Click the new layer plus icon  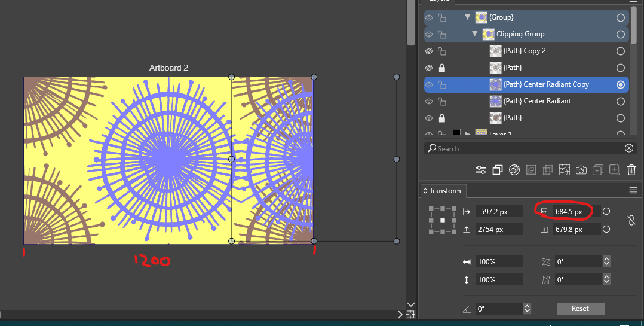point(614,170)
